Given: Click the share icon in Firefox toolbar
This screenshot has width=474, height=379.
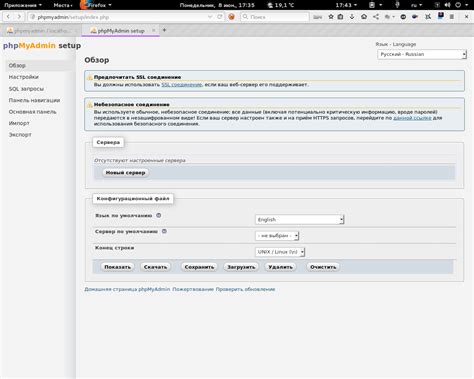Looking at the screenshot, I should [376, 16].
